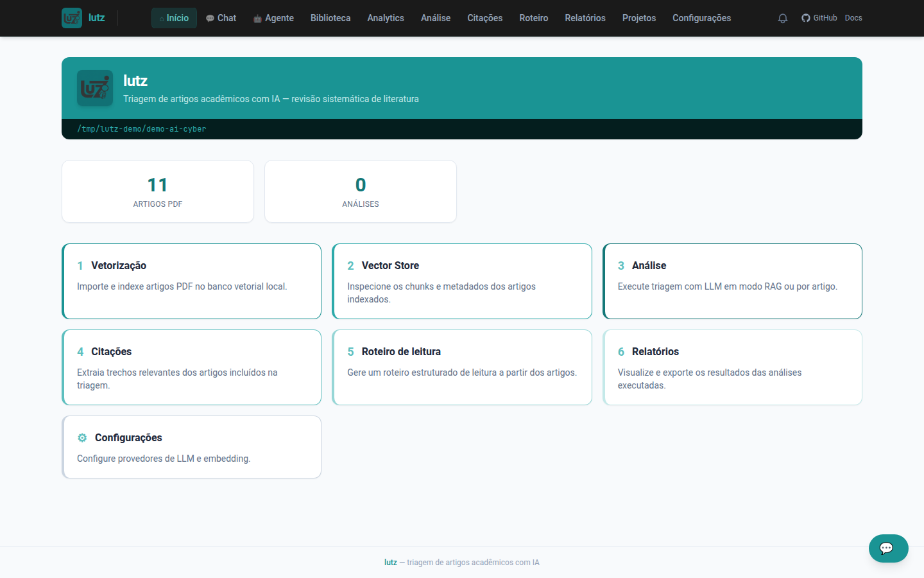This screenshot has height=578, width=924.
Task: Open the Configurações card
Action: point(191,447)
